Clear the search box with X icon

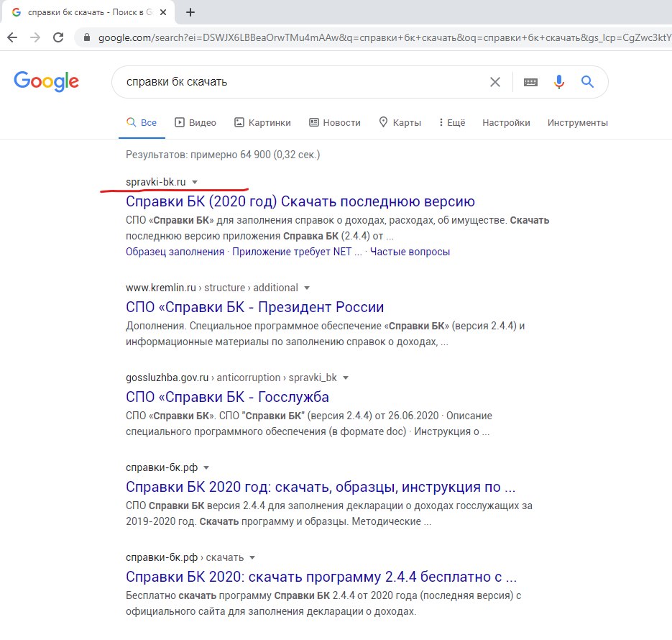[x=495, y=82]
